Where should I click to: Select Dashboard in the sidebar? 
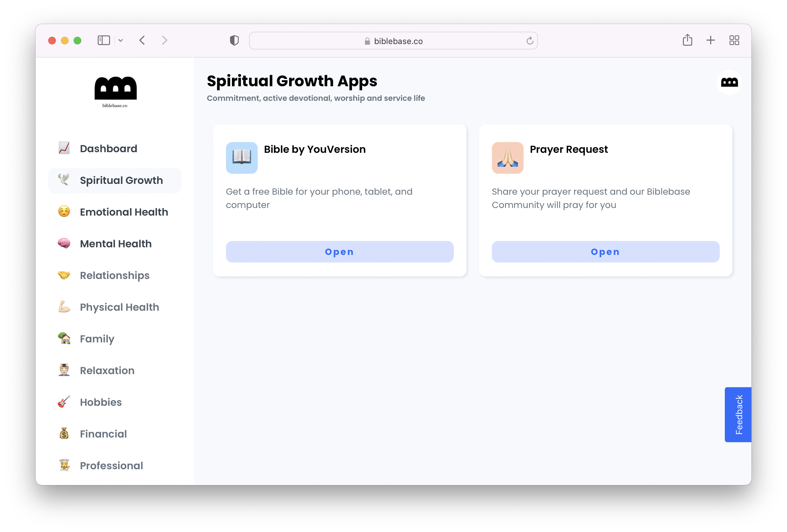click(108, 149)
